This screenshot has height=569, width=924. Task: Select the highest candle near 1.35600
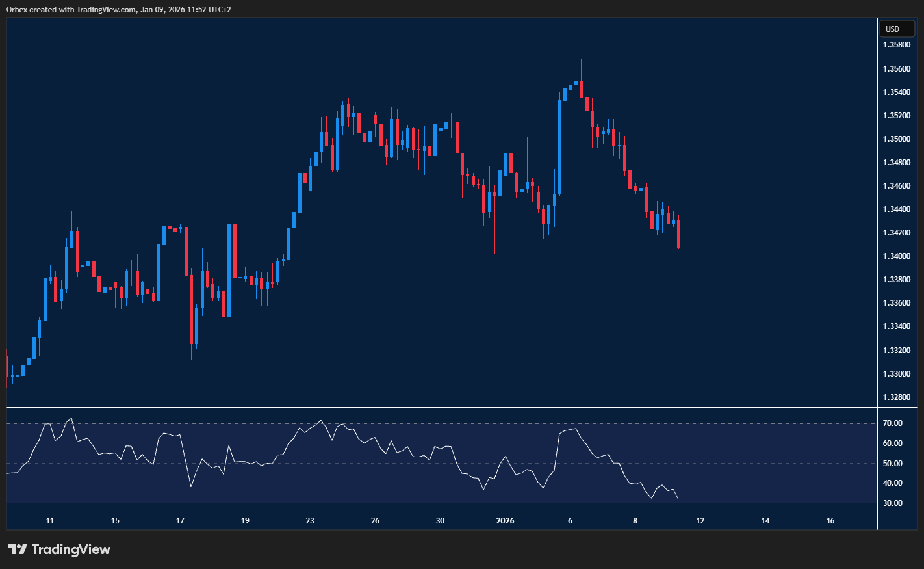(x=581, y=88)
